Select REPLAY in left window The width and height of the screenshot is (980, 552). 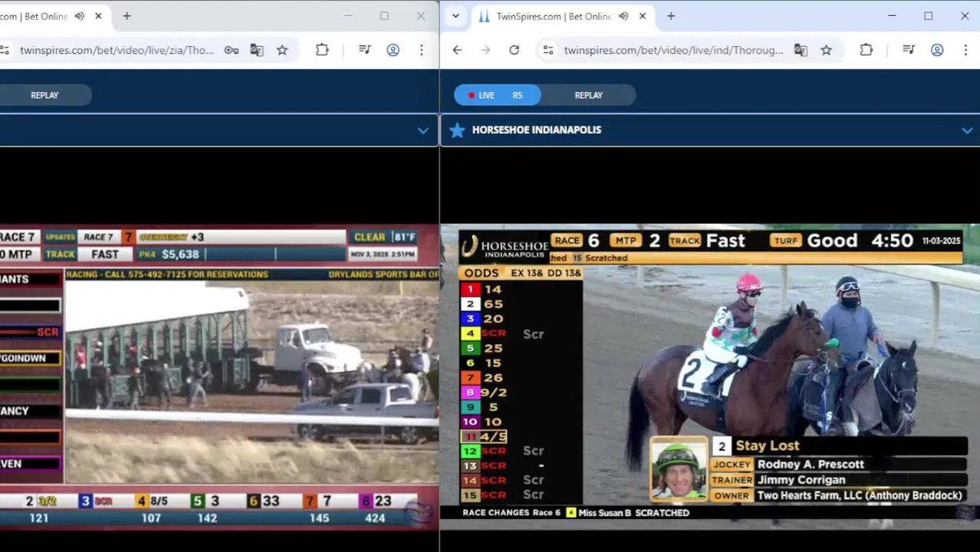44,95
